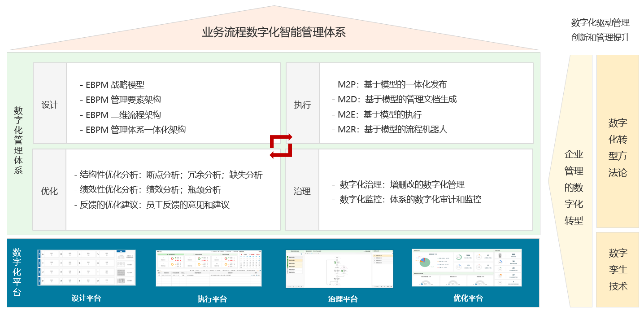Click the 数字孪生技术 box
Screen dimensions: 644x311
618,269
